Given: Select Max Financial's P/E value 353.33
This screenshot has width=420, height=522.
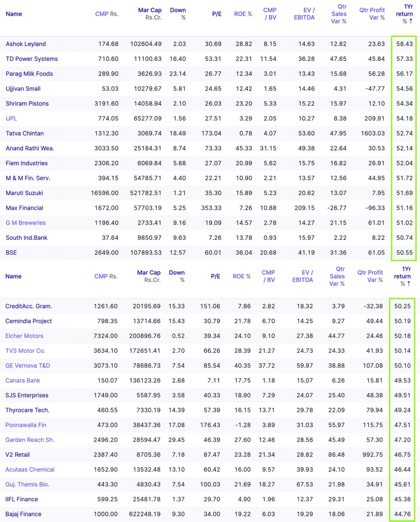Looking at the screenshot, I should click(x=212, y=208).
